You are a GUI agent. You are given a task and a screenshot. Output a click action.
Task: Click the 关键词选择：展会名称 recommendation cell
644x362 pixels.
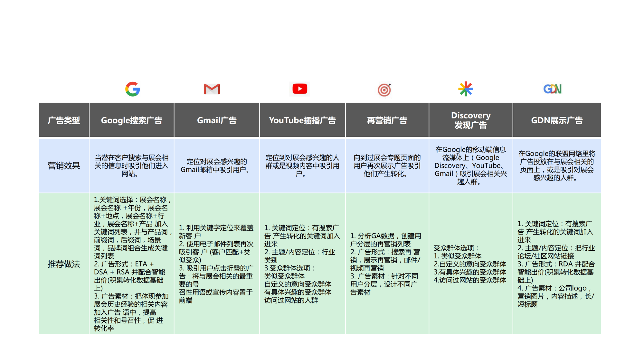132,264
